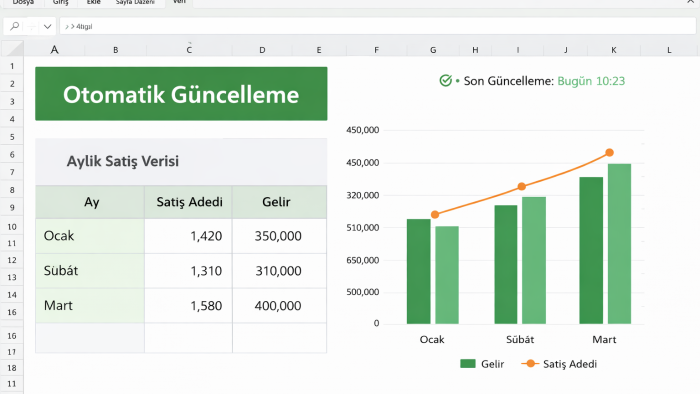The width and height of the screenshot is (700, 394).
Task: Click the 650,000 axis value on chart
Action: pos(362,260)
